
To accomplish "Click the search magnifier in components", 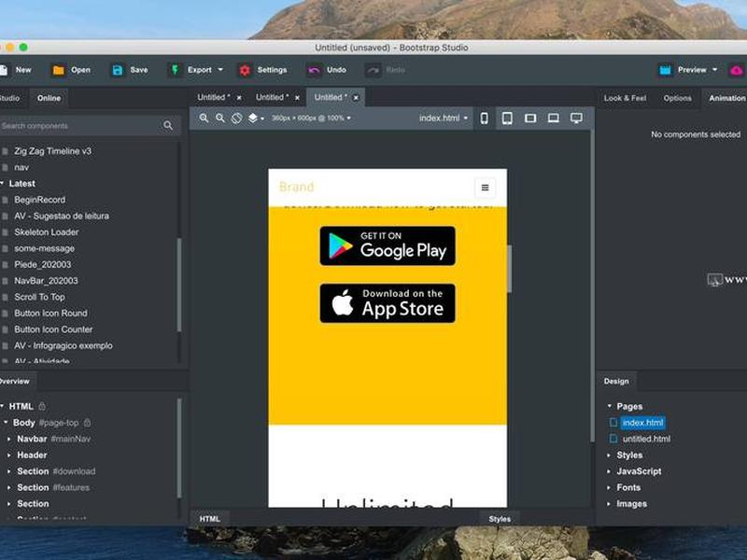I will [168, 126].
